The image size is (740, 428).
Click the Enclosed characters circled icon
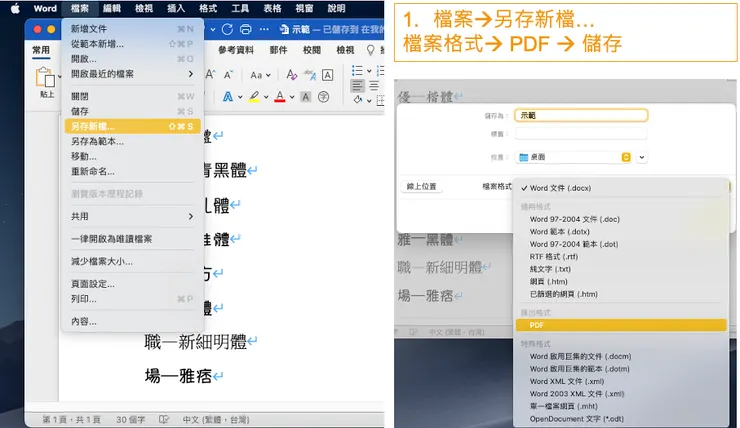323,97
